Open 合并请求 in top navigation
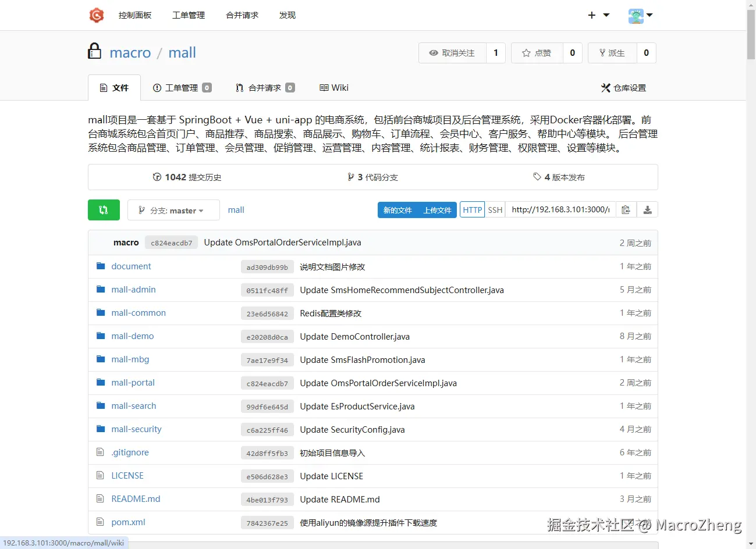 tap(242, 15)
